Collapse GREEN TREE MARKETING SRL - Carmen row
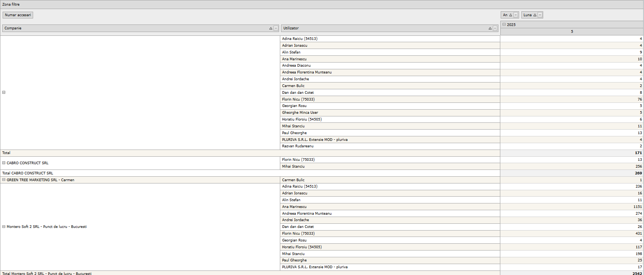The width and height of the screenshot is (644, 275). (4, 180)
